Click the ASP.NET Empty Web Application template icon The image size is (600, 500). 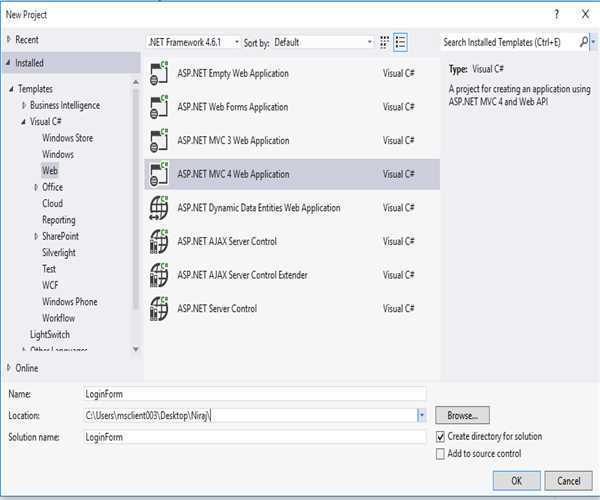coord(159,74)
